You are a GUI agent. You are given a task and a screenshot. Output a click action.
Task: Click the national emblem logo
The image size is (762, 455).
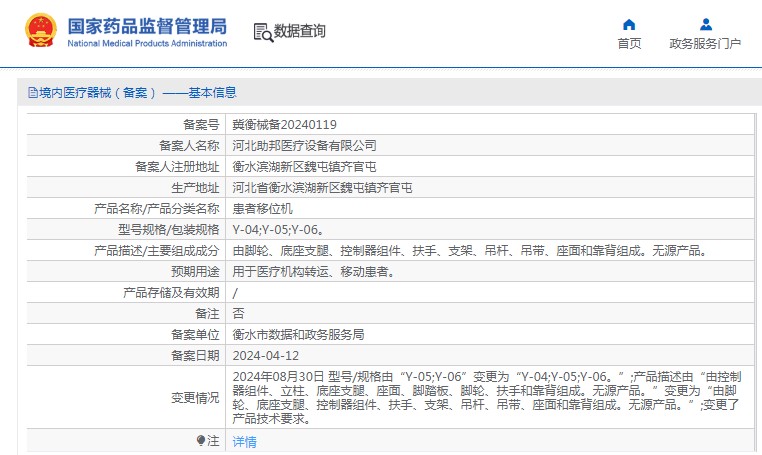coord(41,30)
